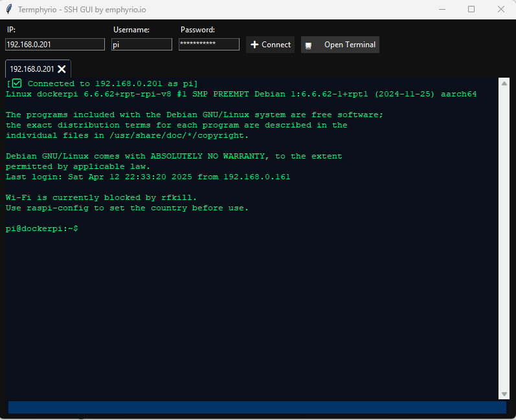Maximize the Termphyrio window

pos(471,9)
